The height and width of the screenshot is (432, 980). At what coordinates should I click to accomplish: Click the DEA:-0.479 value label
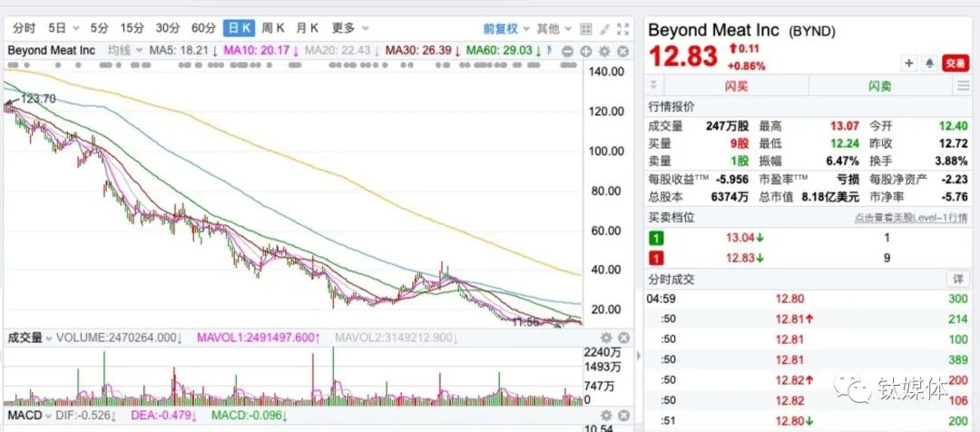(x=164, y=416)
